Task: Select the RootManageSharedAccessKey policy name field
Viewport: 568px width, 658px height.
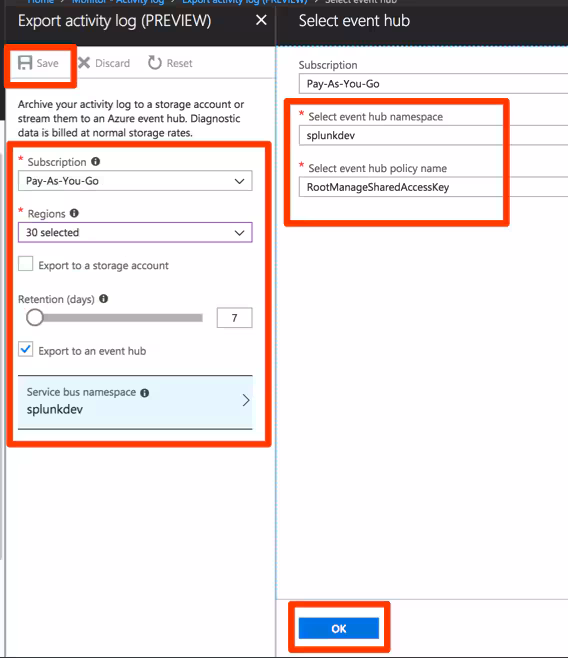Action: (x=433, y=187)
